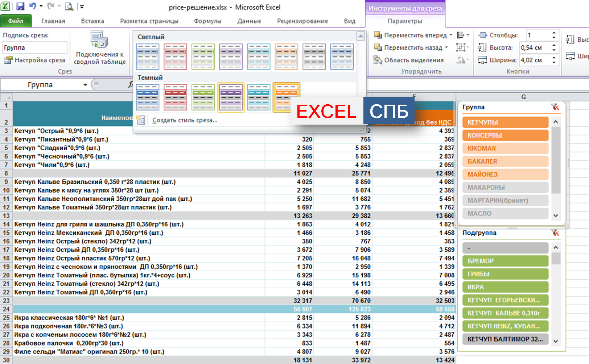The height and width of the screenshot is (364, 589).
Task: Toggle КЕТЧУПЫ item in Группа slicer
Action: pos(505,122)
